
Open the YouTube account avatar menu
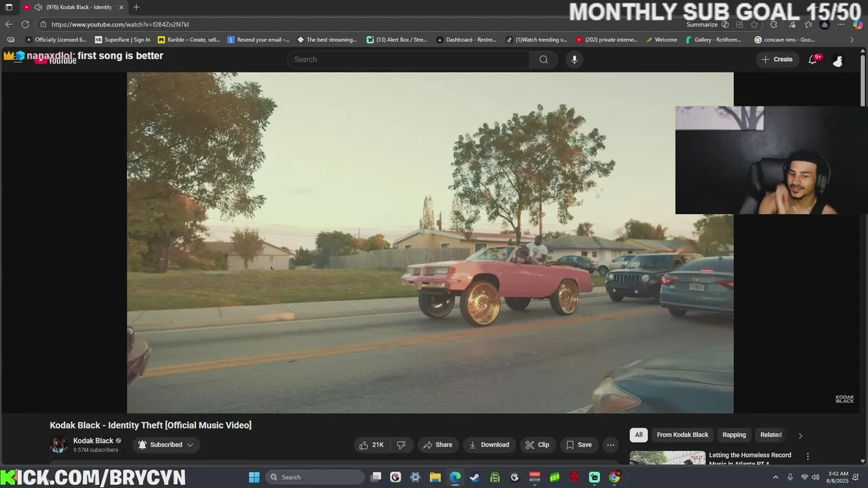[x=837, y=60]
